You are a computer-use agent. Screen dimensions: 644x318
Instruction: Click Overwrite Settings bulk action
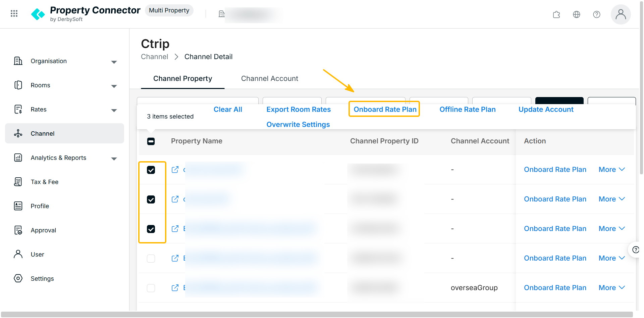[298, 125]
